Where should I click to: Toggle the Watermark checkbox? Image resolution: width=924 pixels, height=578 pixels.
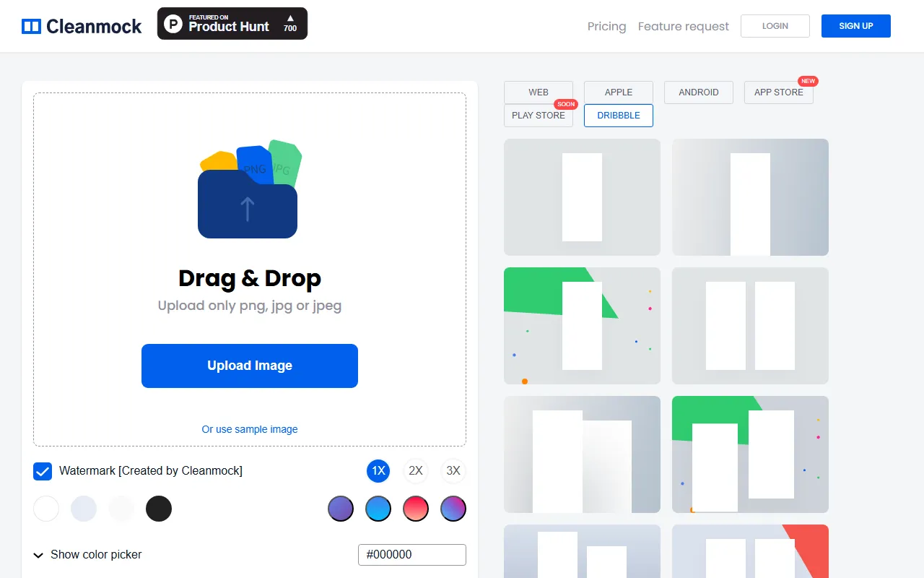(43, 471)
